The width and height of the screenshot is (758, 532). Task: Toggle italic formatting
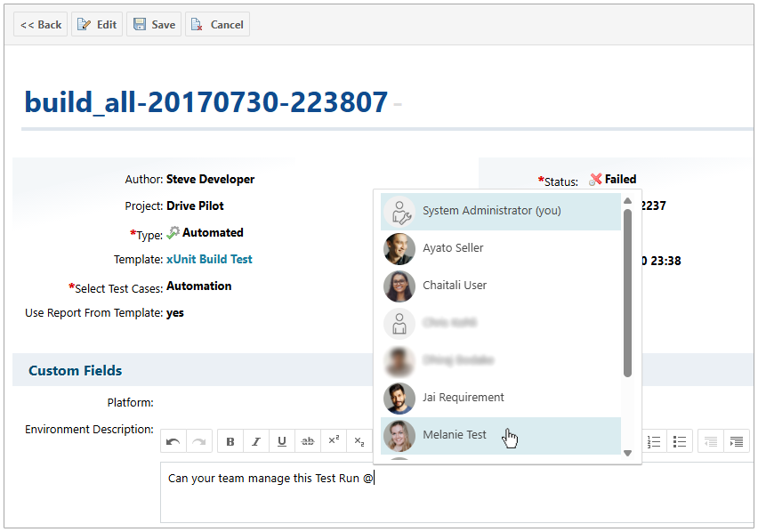pos(256,441)
